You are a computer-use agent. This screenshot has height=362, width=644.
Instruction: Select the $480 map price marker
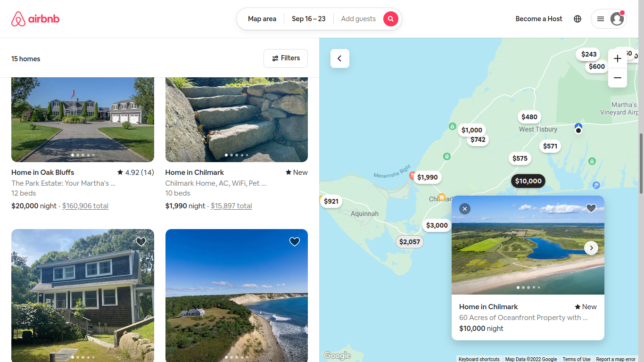tap(529, 117)
